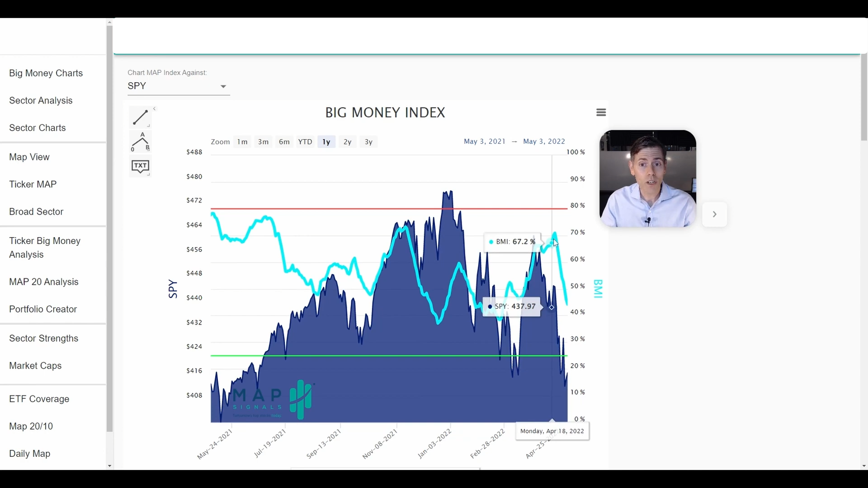The image size is (868, 488).
Task: Select Ticker MAP from sidebar
Action: pos(33,184)
